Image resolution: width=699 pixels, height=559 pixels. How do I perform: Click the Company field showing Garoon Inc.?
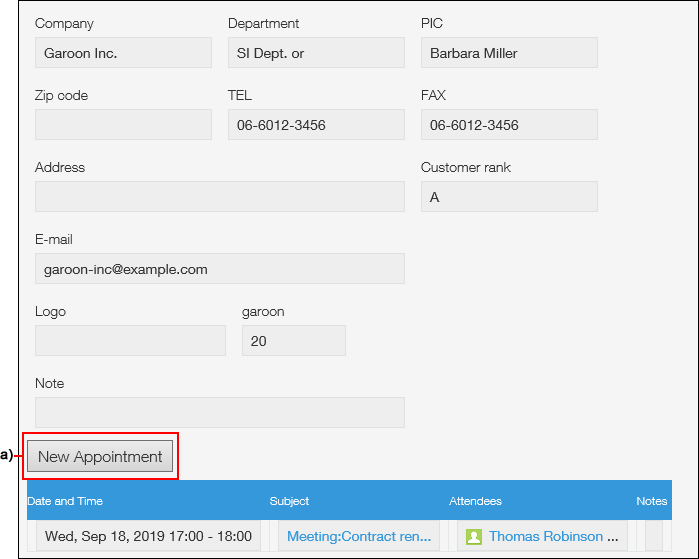[x=123, y=53]
